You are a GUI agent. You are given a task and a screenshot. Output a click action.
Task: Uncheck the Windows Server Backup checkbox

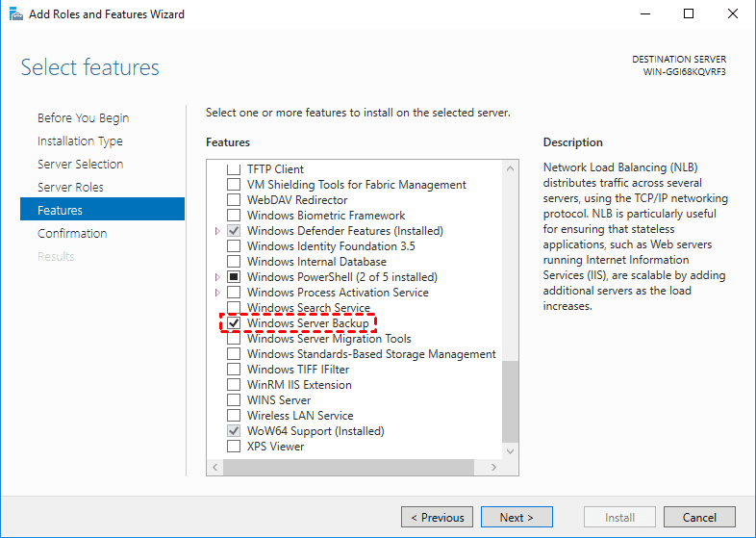(x=234, y=323)
